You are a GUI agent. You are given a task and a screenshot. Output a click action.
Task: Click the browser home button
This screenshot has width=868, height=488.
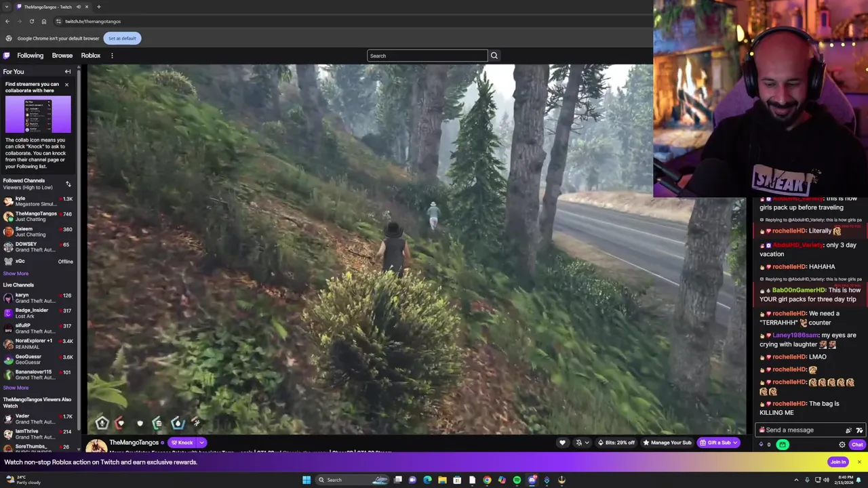(x=44, y=21)
